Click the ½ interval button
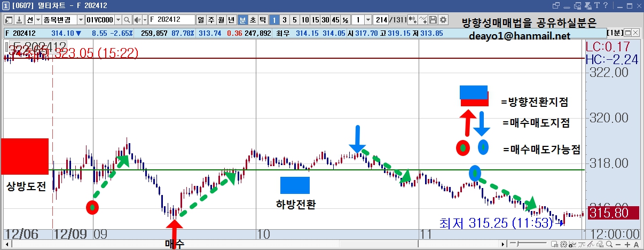Screen dimensions: 644x250 pyautogui.click(x=345, y=20)
